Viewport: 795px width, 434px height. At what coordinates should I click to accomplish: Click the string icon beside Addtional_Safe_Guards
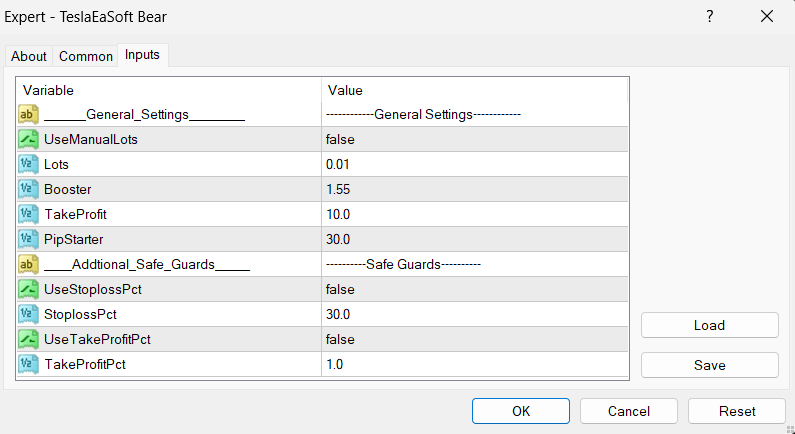(x=28, y=265)
